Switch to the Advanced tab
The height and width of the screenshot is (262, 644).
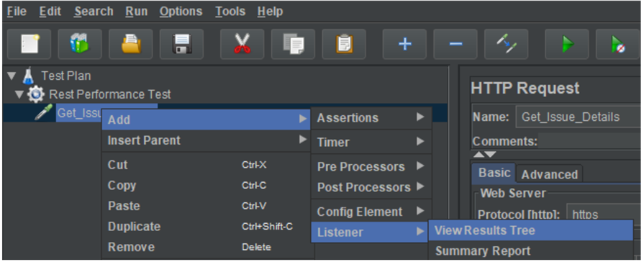549,174
